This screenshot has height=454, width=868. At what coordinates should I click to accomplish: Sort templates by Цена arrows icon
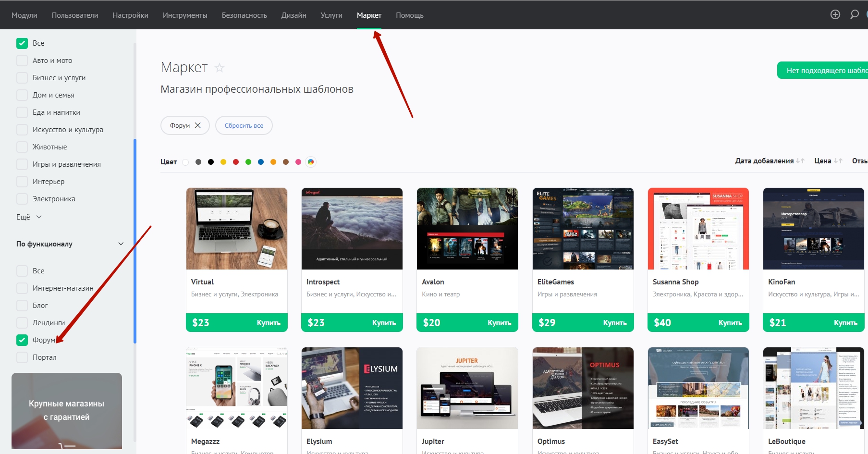click(x=838, y=161)
